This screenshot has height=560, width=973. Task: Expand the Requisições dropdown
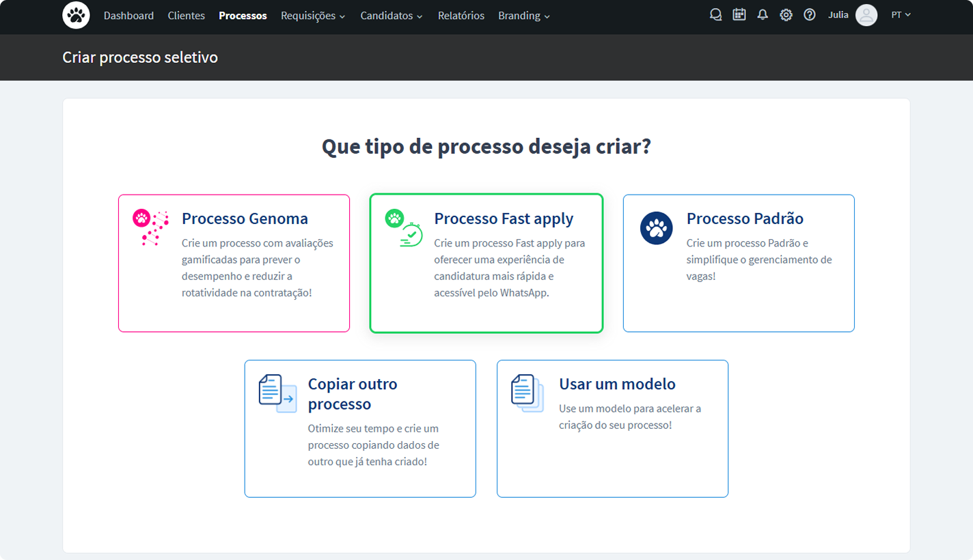tap(314, 15)
